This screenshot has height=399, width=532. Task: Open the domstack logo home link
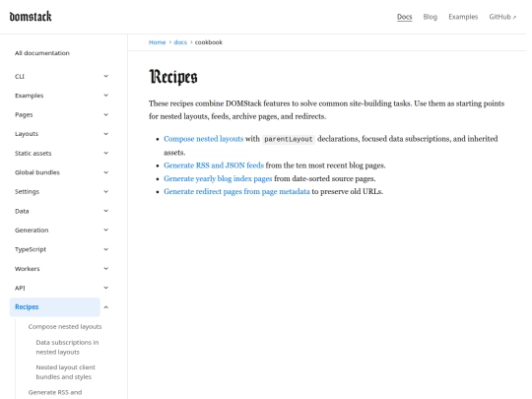[x=31, y=17]
